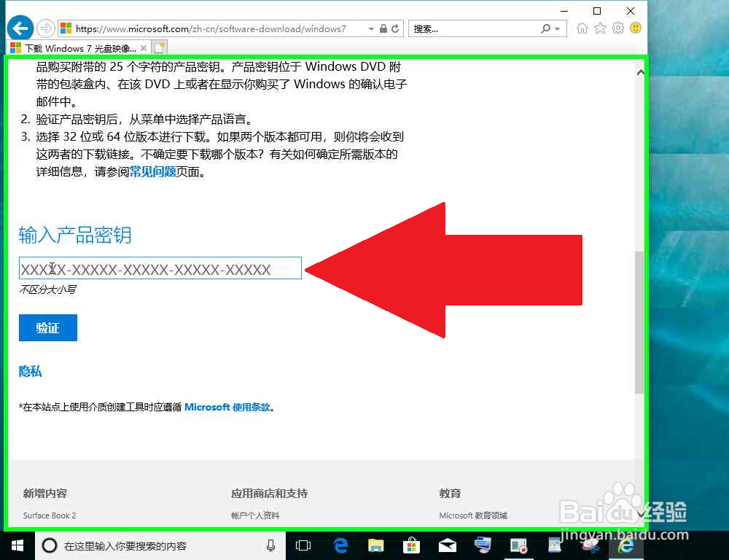The height and width of the screenshot is (560, 729).
Task: Click inside the product key input field
Action: tap(160, 268)
